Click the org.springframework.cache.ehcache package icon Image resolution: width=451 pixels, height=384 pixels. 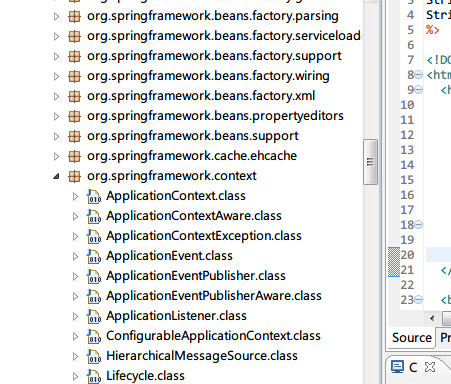74,156
